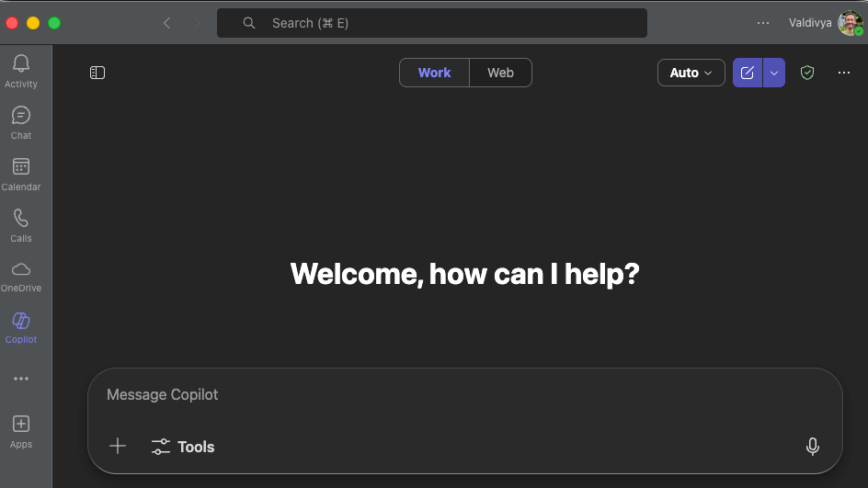This screenshot has width=868, height=488.
Task: Go forward with the forward arrow
Action: click(197, 23)
